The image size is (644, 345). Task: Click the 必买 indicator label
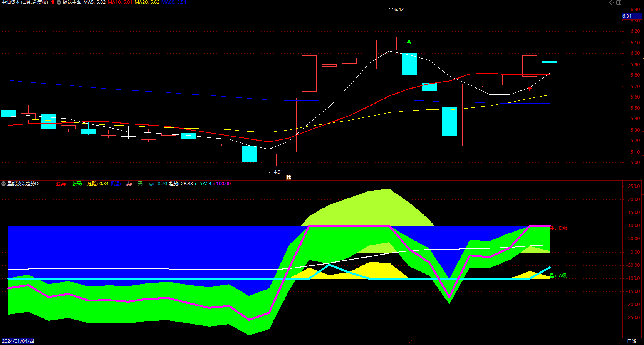(x=77, y=184)
